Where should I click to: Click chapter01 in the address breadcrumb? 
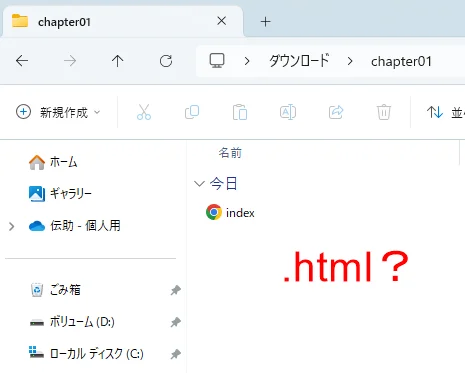(x=401, y=61)
